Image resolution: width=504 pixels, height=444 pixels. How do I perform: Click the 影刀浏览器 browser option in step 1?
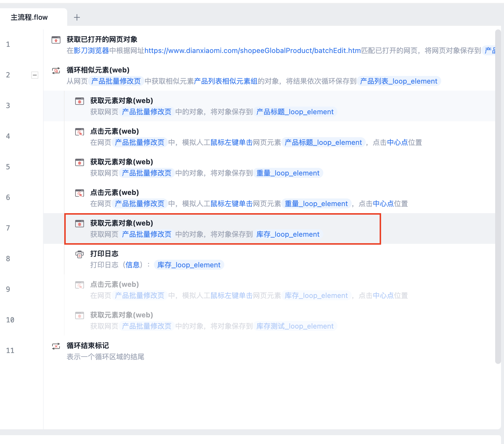(x=91, y=51)
